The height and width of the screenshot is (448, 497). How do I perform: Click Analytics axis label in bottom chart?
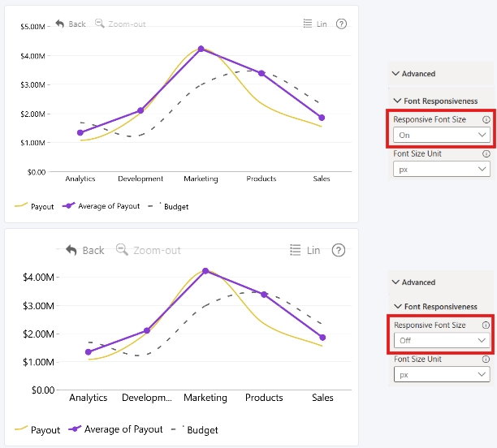(89, 398)
